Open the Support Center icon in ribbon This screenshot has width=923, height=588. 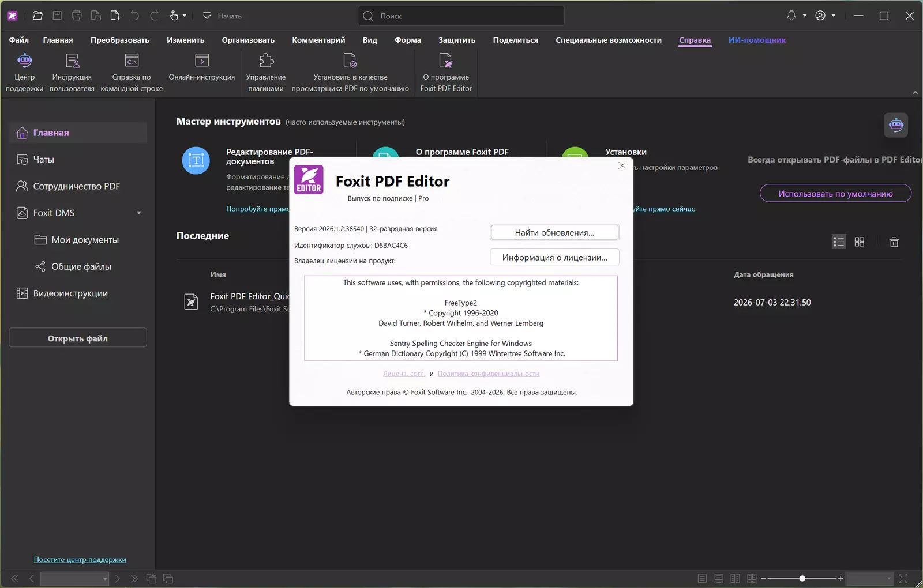(x=24, y=60)
